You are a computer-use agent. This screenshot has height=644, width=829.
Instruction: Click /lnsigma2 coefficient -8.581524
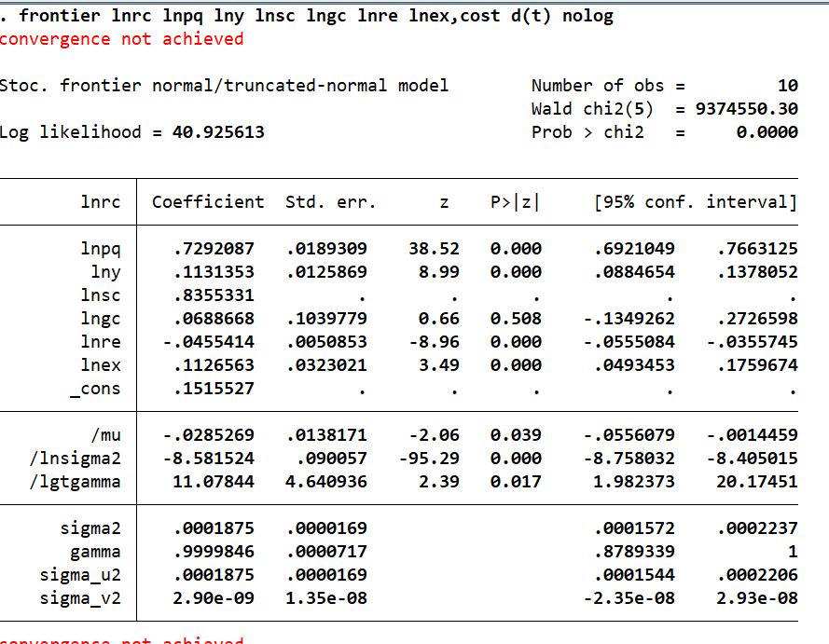(208, 459)
